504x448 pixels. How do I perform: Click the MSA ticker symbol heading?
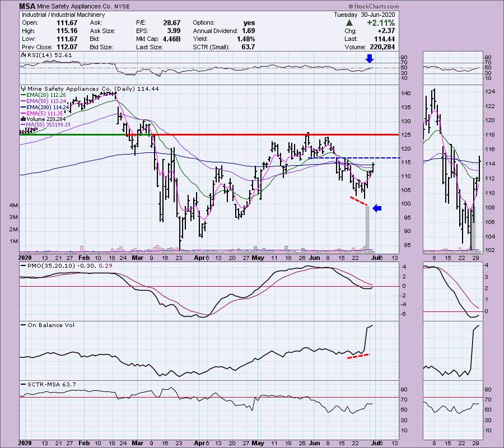27,6
